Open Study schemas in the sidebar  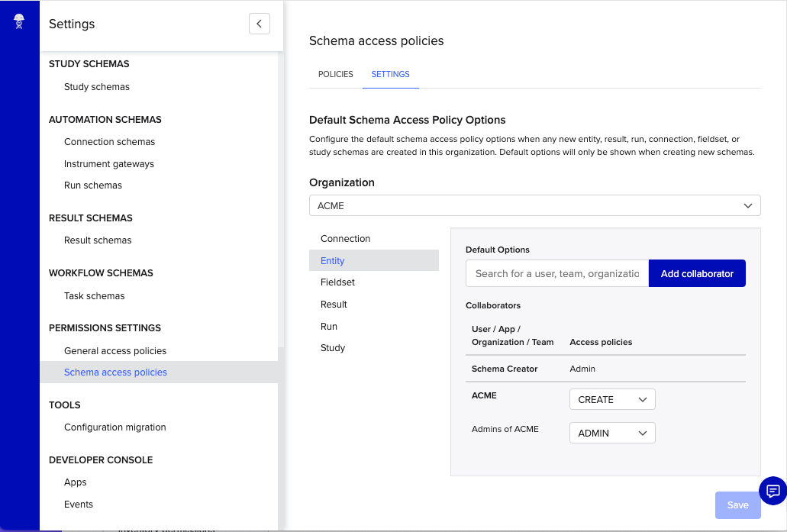pyautogui.click(x=96, y=86)
